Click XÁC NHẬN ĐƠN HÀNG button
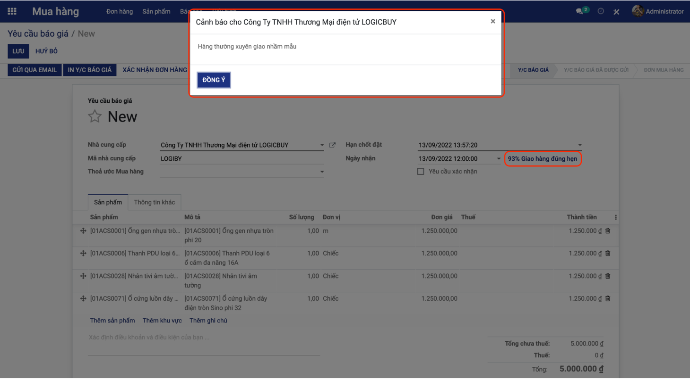 [x=154, y=70]
